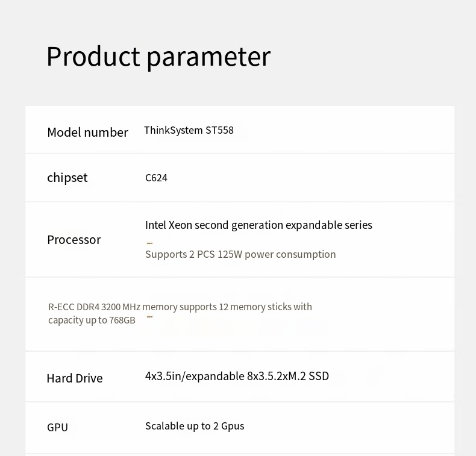The image size is (476, 456).
Task: Select the chipset row label
Action: [67, 178]
